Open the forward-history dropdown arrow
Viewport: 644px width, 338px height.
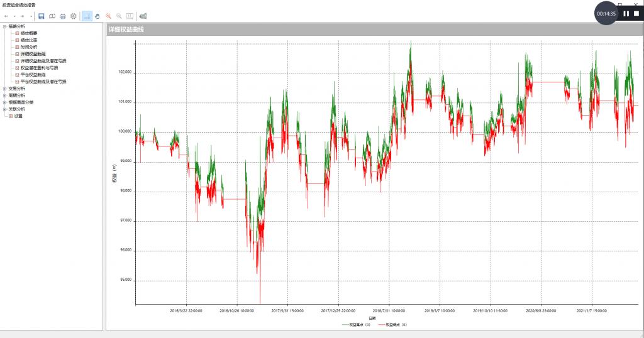[x=31, y=16]
